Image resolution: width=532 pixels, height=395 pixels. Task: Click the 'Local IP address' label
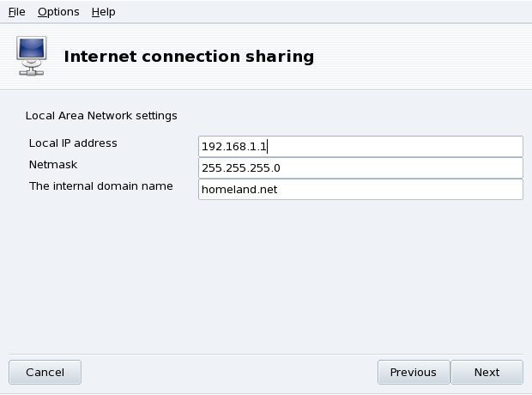73,143
